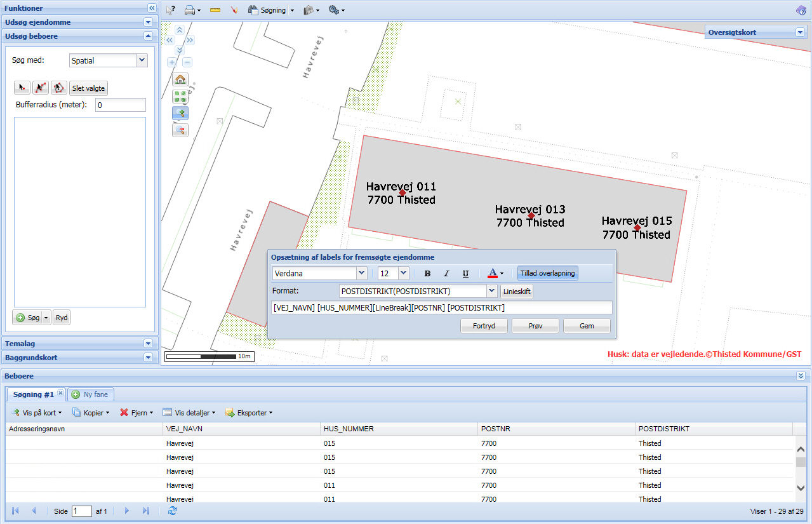The width and height of the screenshot is (812, 524).
Task: Toggle bold label formatting
Action: click(427, 274)
